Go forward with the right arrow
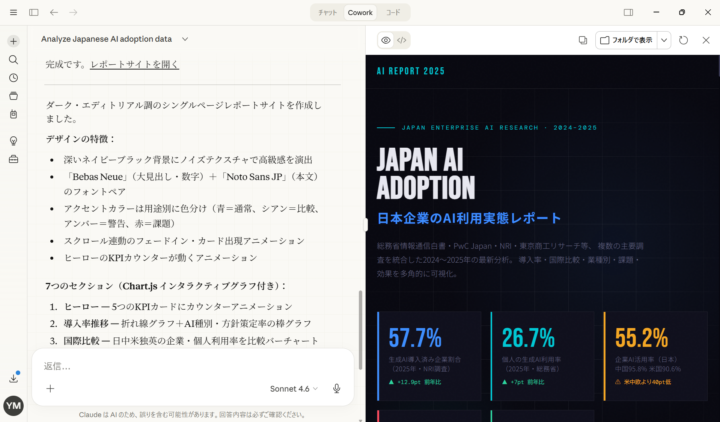Viewport: 720px width, 422px height. coord(73,12)
